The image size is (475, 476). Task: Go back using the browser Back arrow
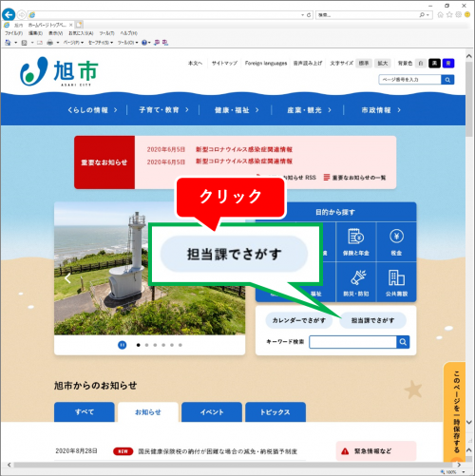tap(9, 14)
